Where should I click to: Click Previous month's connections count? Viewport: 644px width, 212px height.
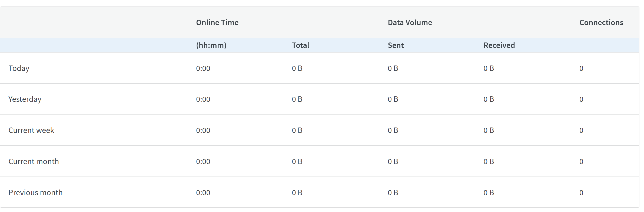coord(581,193)
